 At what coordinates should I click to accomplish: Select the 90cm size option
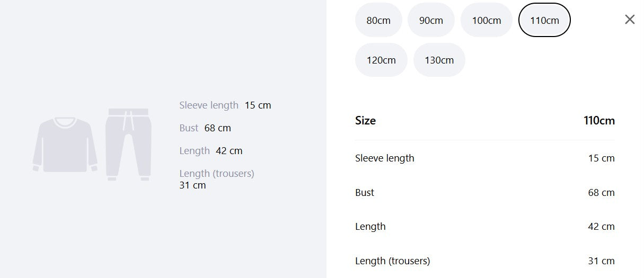[431, 20]
